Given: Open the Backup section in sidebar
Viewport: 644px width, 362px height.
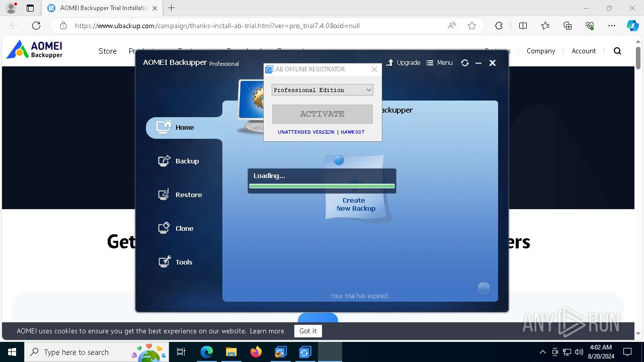Looking at the screenshot, I should tap(179, 161).
